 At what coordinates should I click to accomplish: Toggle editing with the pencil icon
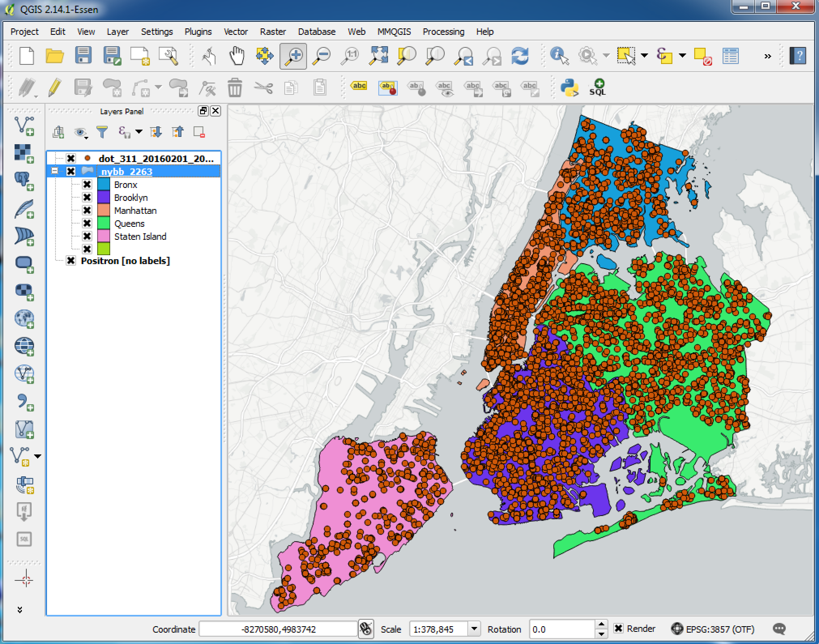click(x=55, y=87)
